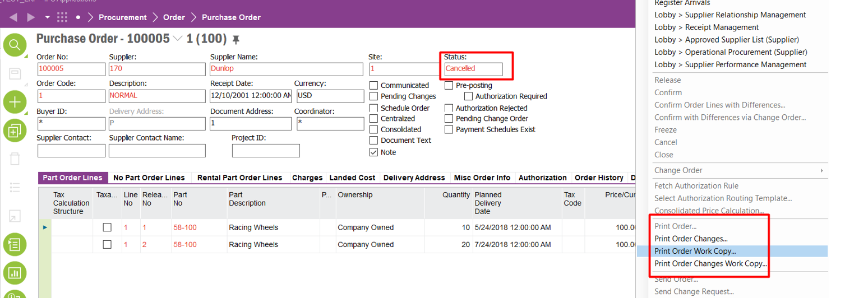868x298 pixels.
Task: Open Lobby > Receipt Management
Action: (x=707, y=27)
